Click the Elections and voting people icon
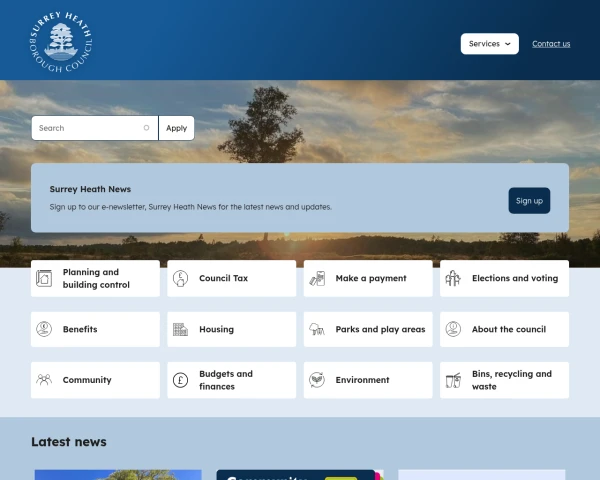The height and width of the screenshot is (480, 600). [x=453, y=278]
